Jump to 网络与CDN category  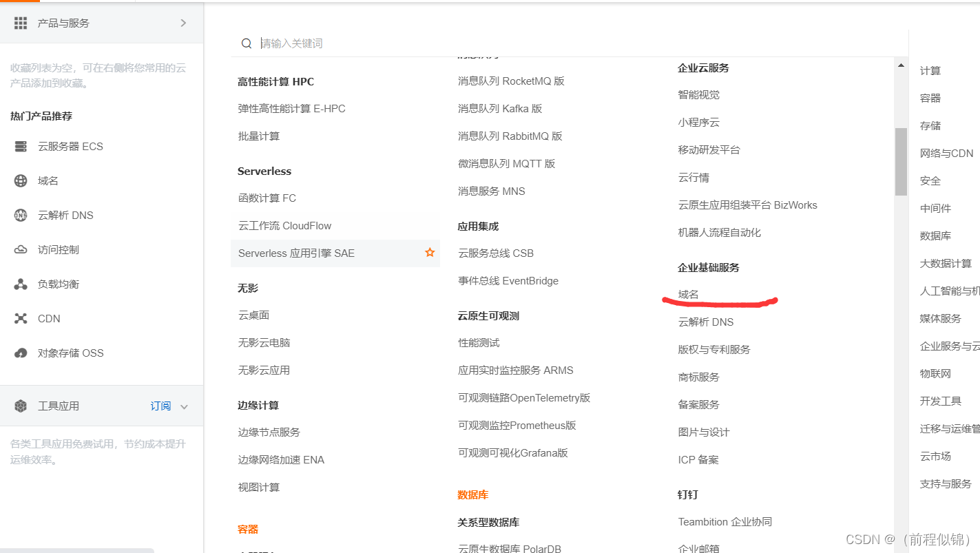tap(947, 153)
